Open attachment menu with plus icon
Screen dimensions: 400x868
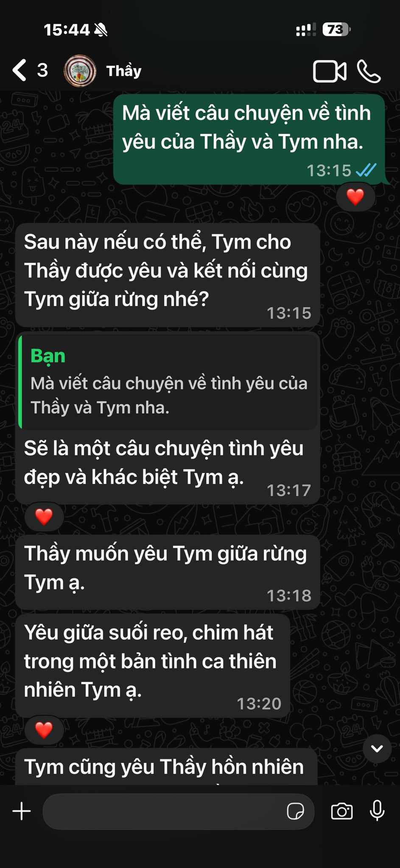22,812
